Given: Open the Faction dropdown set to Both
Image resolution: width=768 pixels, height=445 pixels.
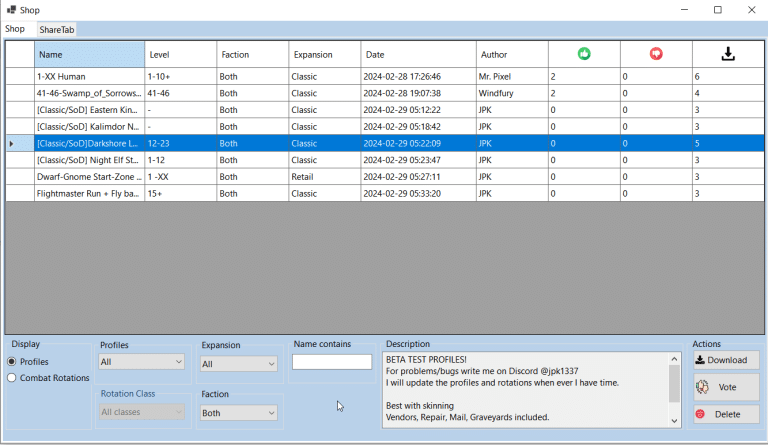Looking at the screenshot, I should coord(238,413).
